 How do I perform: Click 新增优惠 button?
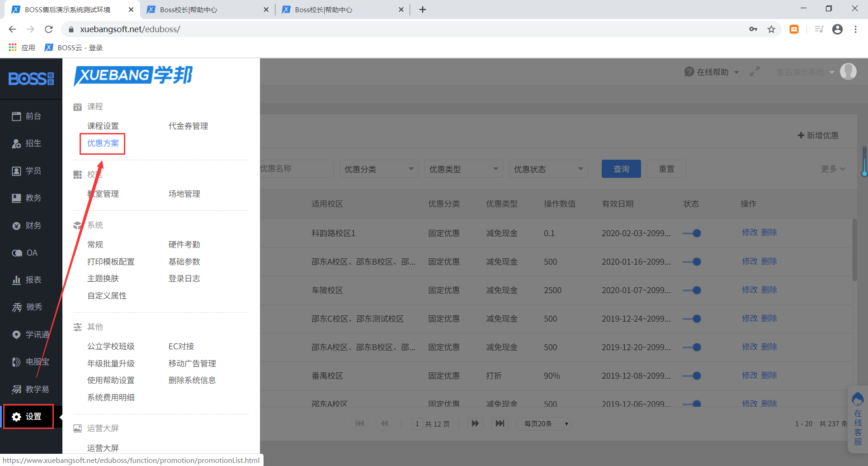click(x=818, y=135)
